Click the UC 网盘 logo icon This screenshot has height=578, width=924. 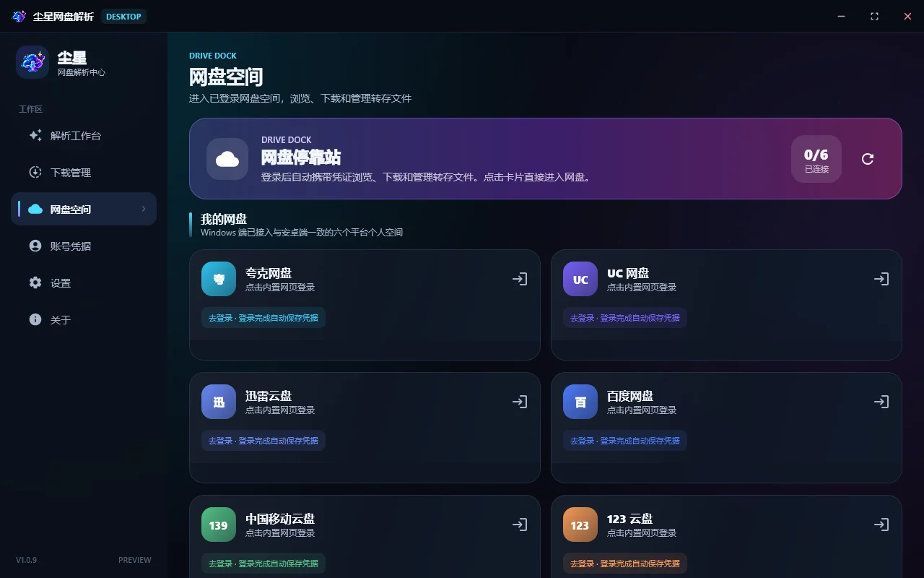580,279
